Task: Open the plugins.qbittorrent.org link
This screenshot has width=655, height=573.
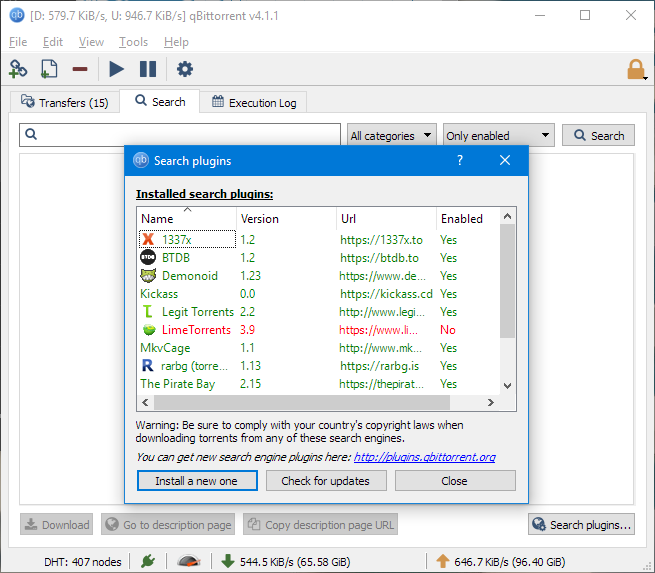Action: [x=424, y=457]
